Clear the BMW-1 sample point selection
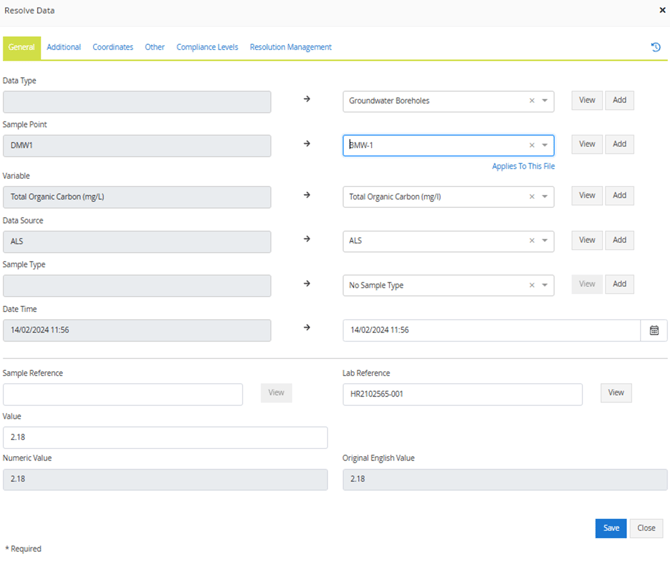Image resolution: width=670 pixels, height=562 pixels. (x=531, y=145)
